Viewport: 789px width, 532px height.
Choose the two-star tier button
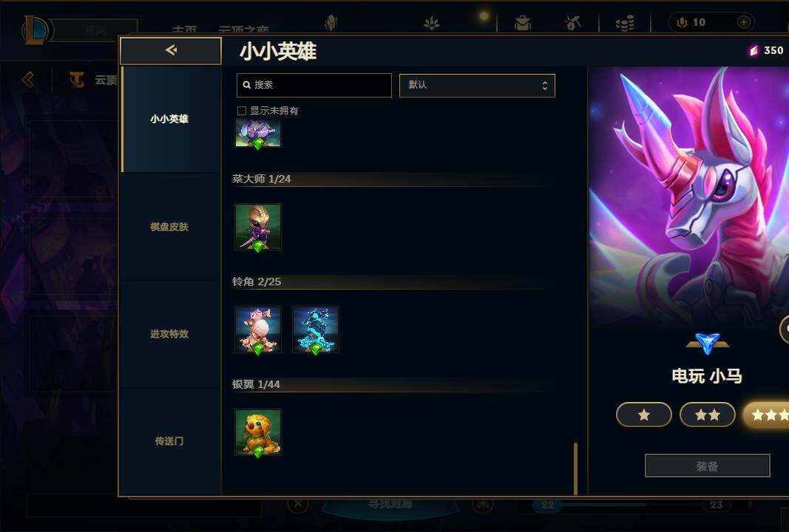tap(708, 415)
